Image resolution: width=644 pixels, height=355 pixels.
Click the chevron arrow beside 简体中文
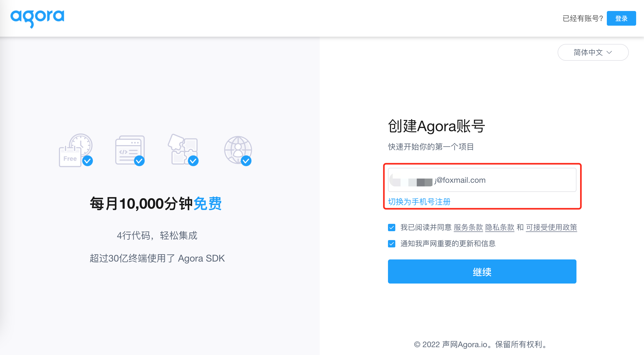pyautogui.click(x=609, y=52)
